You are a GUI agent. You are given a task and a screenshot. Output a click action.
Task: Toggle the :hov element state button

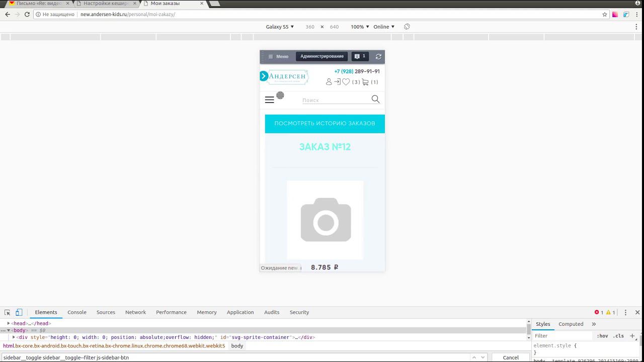602,336
